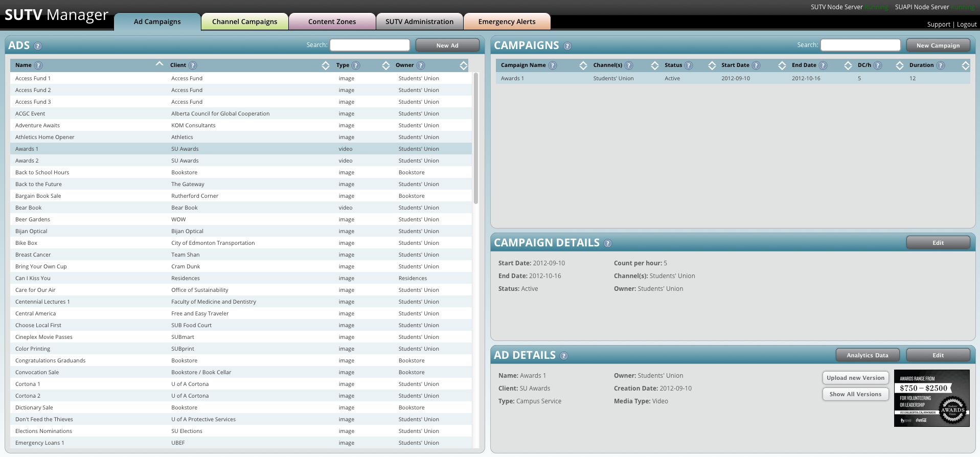Image resolution: width=980 pixels, height=457 pixels.
Task: Toggle sort arrows on Campaign Name column
Action: click(x=583, y=65)
